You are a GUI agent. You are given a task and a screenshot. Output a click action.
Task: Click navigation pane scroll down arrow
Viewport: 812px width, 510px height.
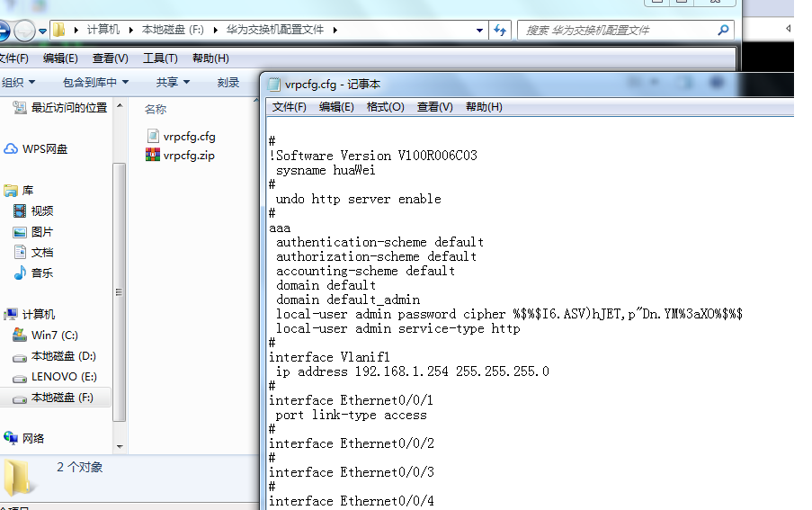click(x=120, y=446)
